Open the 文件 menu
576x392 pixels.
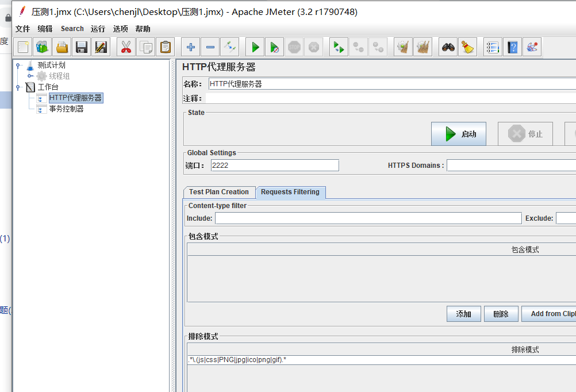[22, 29]
